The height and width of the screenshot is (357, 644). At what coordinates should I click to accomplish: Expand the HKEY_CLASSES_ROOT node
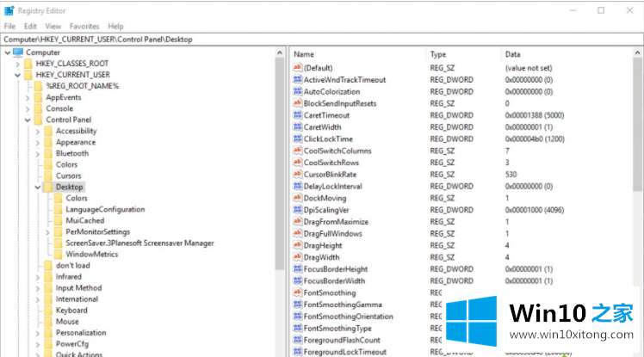[17, 64]
